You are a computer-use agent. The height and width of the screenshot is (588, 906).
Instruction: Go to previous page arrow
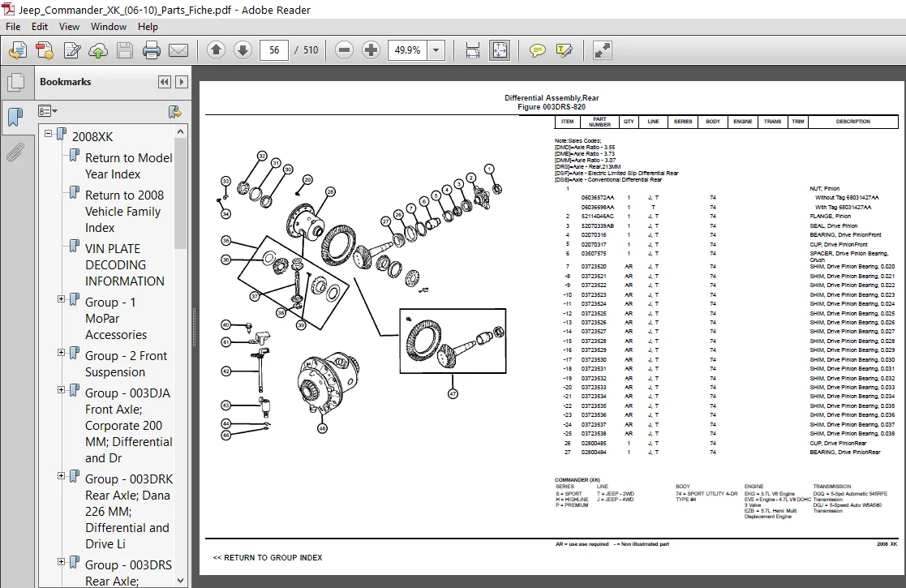click(x=216, y=50)
